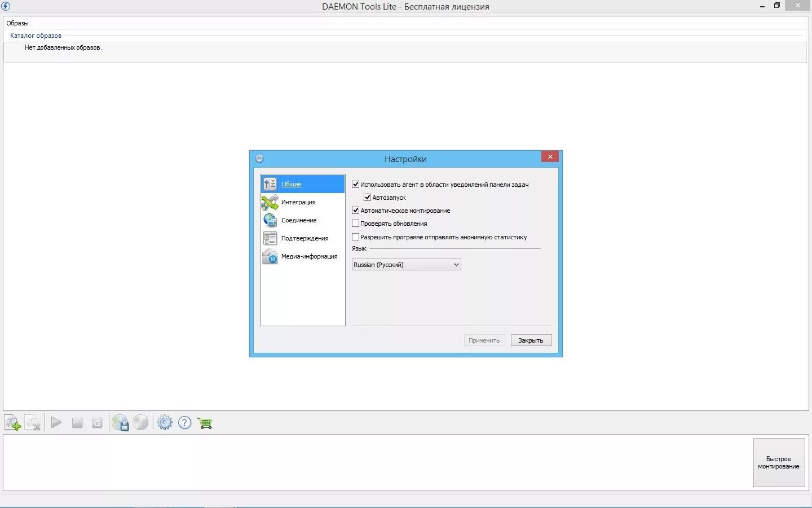Image resolution: width=812 pixels, height=508 pixels.
Task: Click the Create disc image icon
Action: (x=121, y=423)
